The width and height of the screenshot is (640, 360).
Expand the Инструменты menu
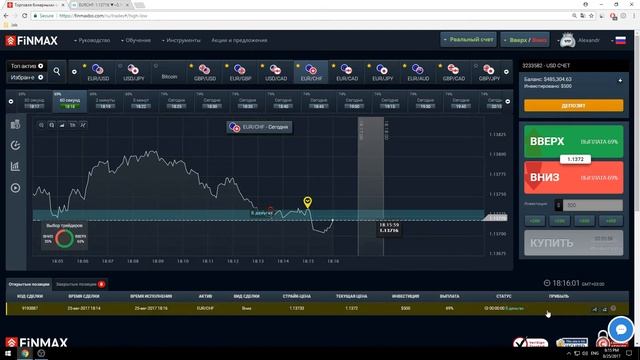click(181, 40)
